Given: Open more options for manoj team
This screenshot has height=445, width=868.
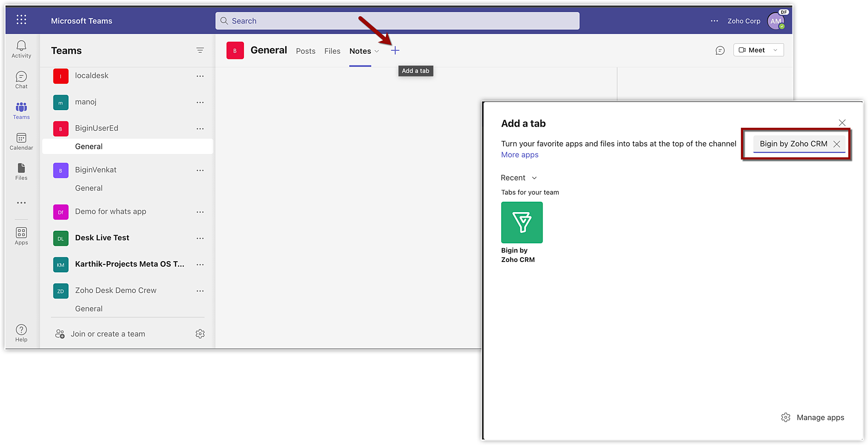Looking at the screenshot, I should [x=200, y=102].
